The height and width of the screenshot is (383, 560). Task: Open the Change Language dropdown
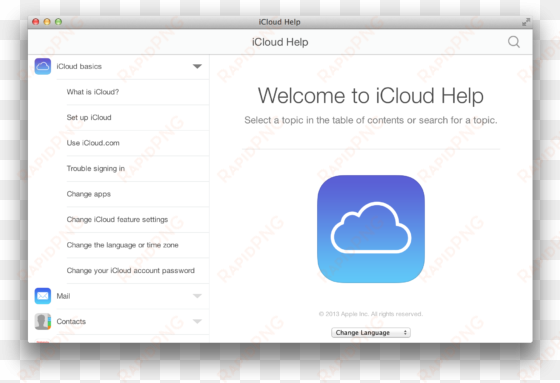371,333
